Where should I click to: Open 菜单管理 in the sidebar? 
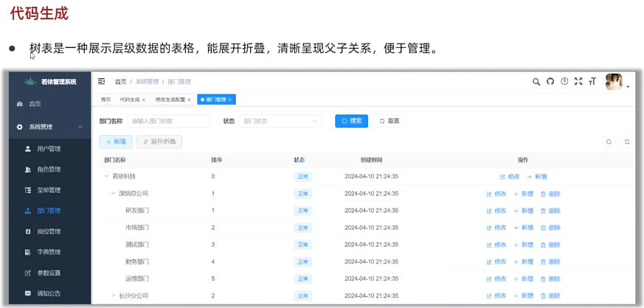49,191
